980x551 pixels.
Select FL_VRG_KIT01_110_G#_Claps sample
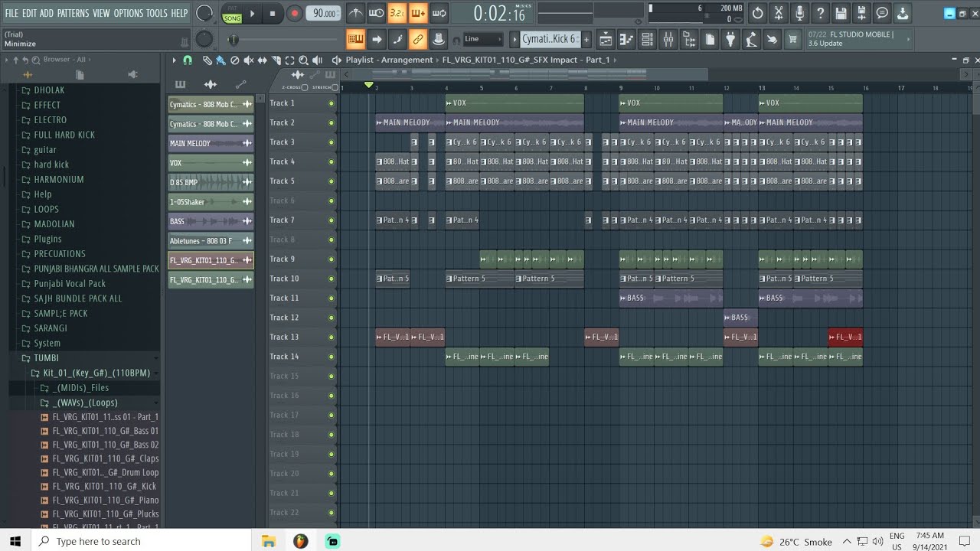(x=105, y=458)
